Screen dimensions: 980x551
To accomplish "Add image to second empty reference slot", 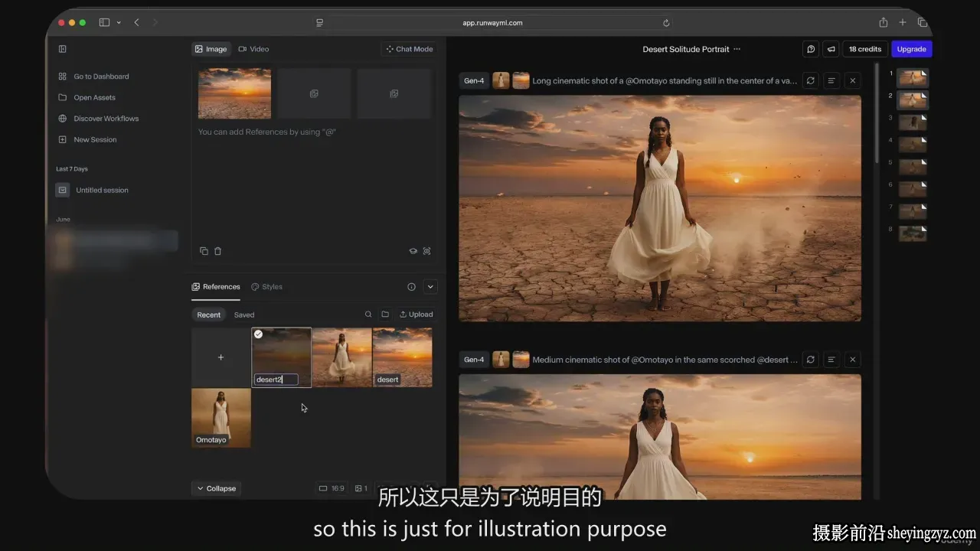I will pos(314,93).
